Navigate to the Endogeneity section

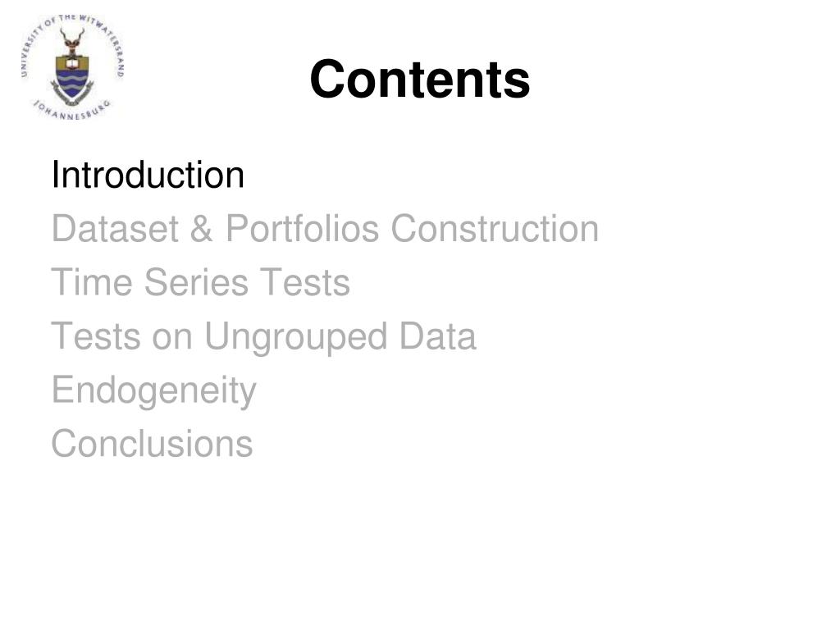(x=154, y=391)
